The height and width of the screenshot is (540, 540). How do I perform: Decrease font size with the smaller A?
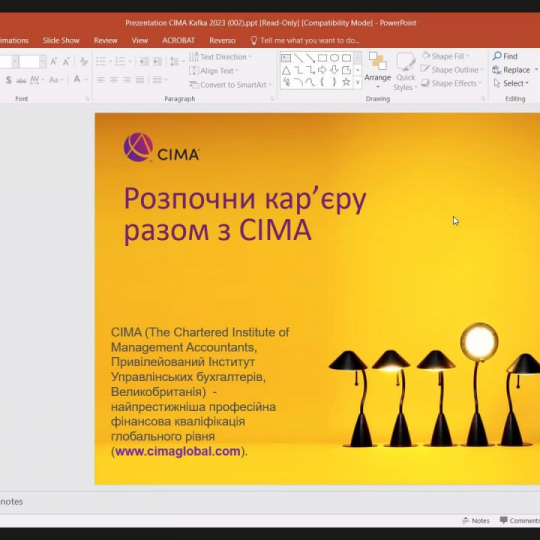pos(66,62)
